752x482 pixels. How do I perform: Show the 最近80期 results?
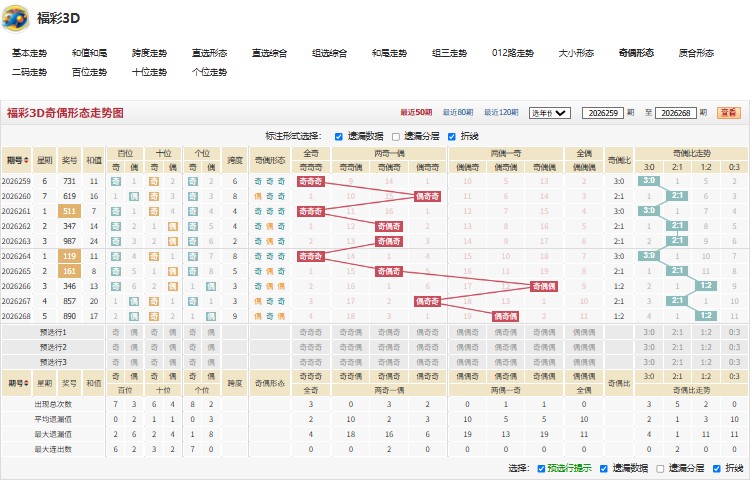point(458,112)
